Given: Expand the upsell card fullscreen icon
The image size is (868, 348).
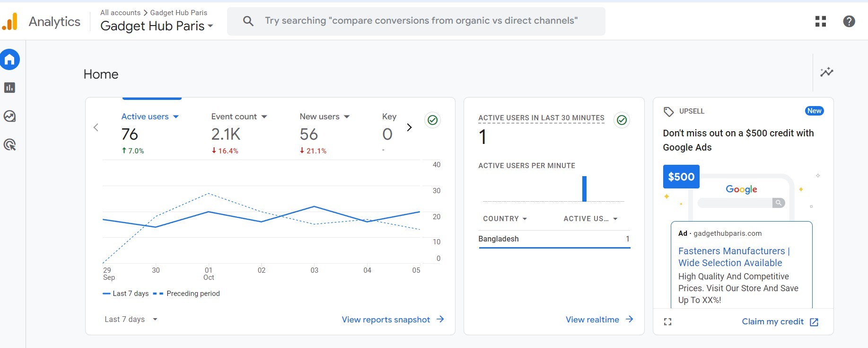Looking at the screenshot, I should click(x=667, y=322).
